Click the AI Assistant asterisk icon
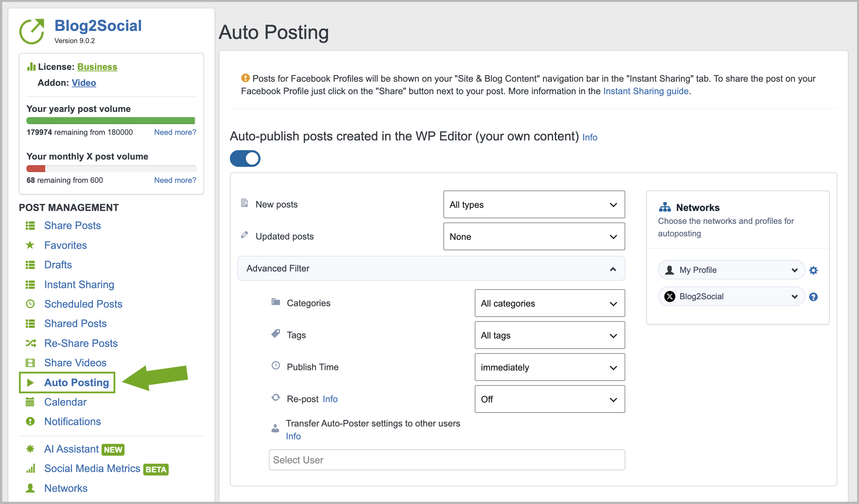The height and width of the screenshot is (504, 859). [30, 449]
